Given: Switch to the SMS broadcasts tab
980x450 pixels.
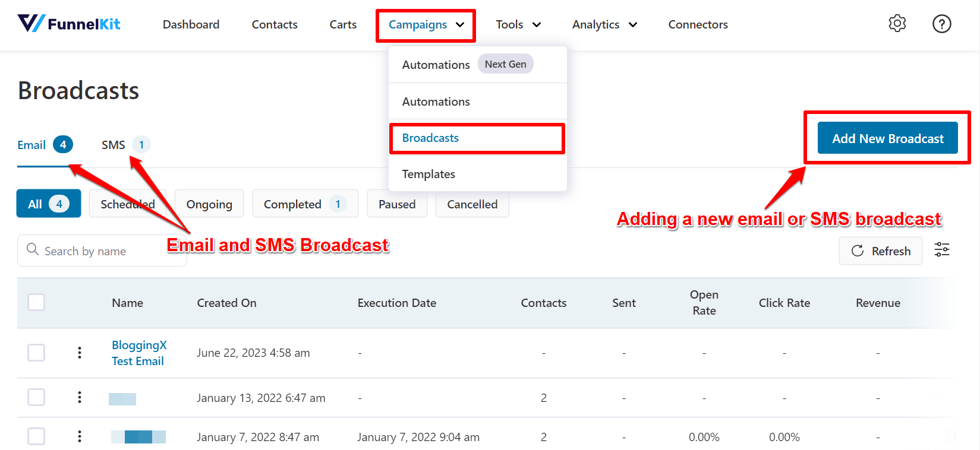Looking at the screenshot, I should 125,145.
